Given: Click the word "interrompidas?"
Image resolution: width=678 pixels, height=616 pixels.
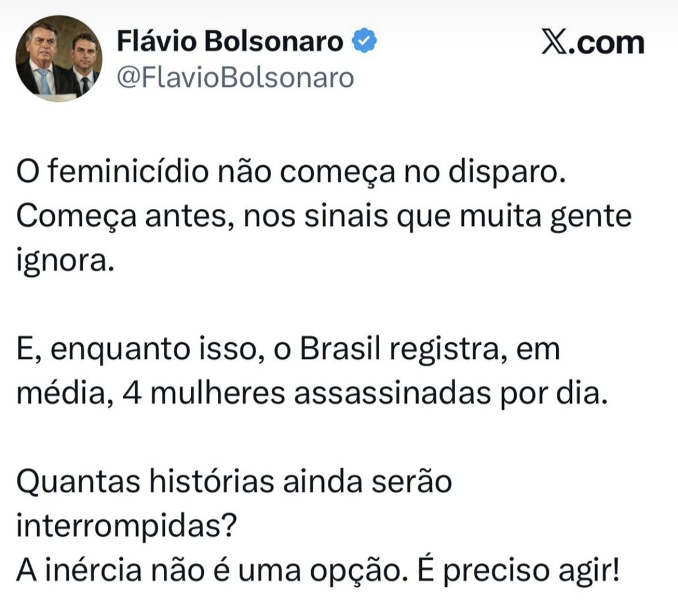Looking at the screenshot, I should [126, 526].
